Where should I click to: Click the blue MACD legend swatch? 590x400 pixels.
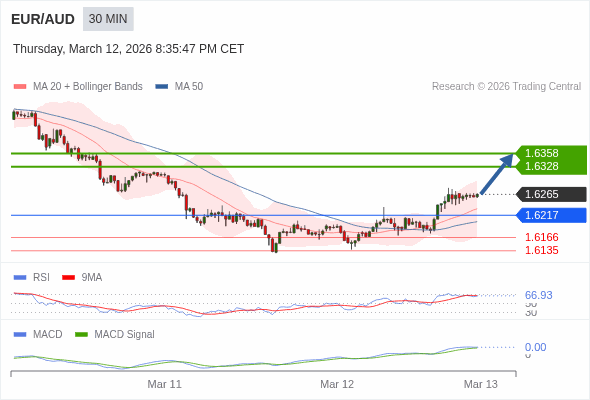tap(20, 334)
